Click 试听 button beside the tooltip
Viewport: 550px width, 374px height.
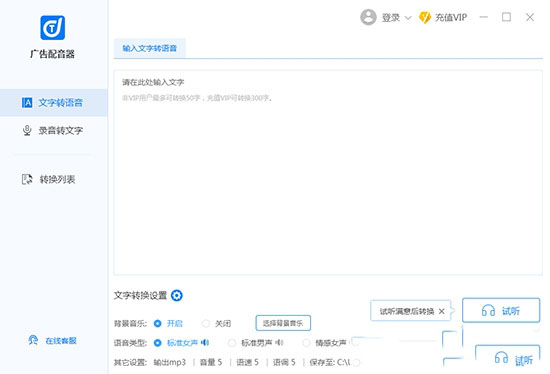[501, 310]
